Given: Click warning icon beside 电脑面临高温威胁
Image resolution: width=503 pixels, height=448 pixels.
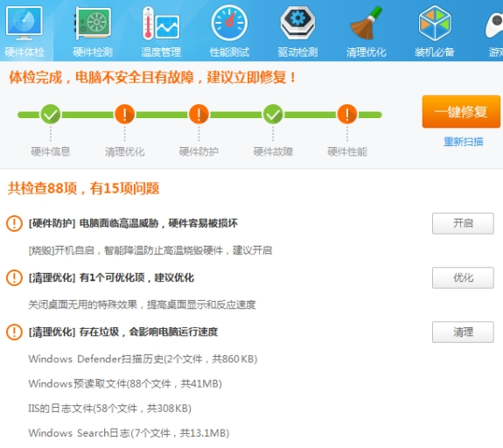Looking at the screenshot, I should pos(14,223).
